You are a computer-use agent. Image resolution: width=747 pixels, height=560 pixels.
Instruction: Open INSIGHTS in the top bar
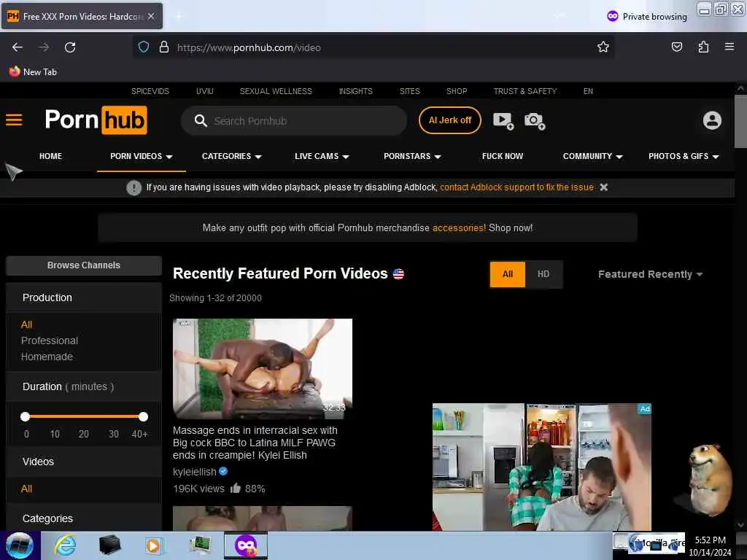coord(356,91)
